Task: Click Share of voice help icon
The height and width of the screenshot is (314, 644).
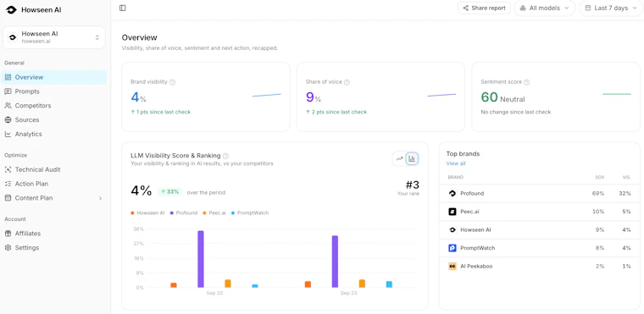Action: (347, 82)
